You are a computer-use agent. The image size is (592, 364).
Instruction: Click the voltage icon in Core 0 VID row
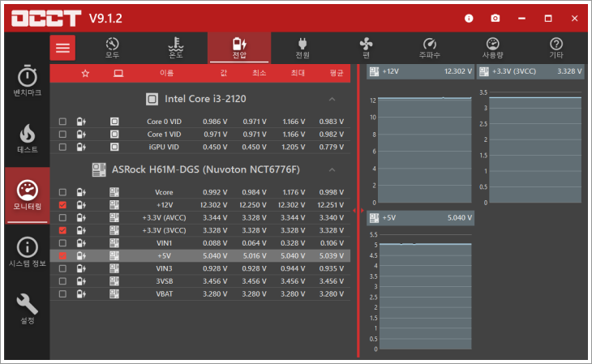pyautogui.click(x=81, y=122)
